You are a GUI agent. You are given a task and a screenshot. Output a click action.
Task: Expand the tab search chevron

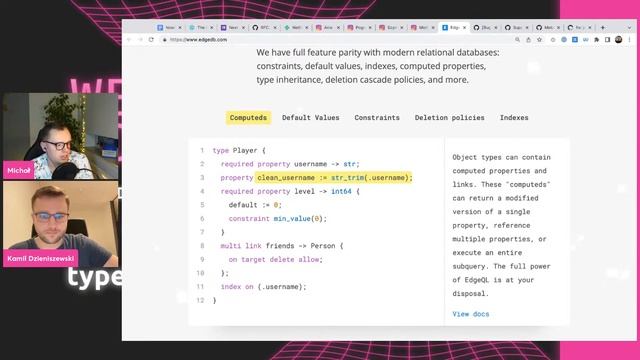(629, 27)
